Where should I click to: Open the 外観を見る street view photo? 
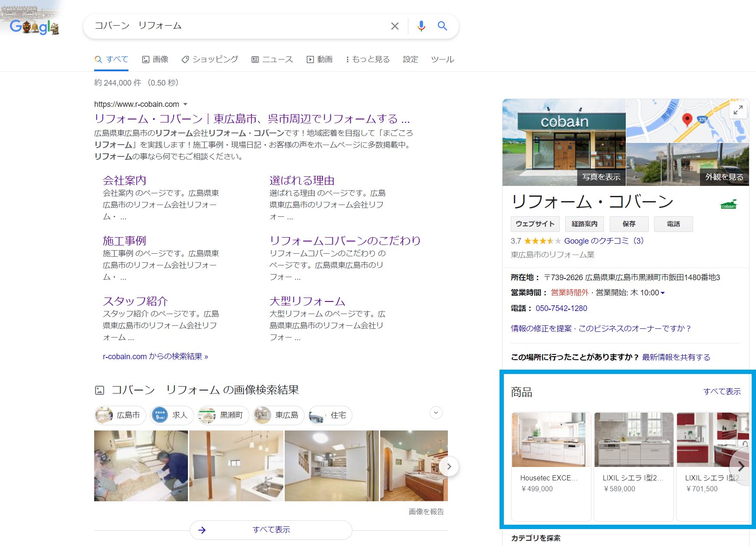(688, 165)
